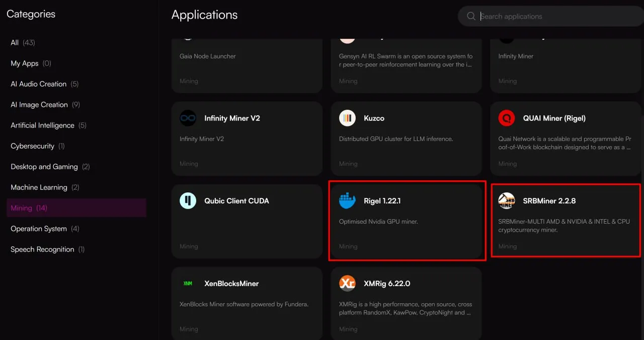
Task: Click "Optimised Nvidia GPU miner." description
Action: (x=378, y=222)
